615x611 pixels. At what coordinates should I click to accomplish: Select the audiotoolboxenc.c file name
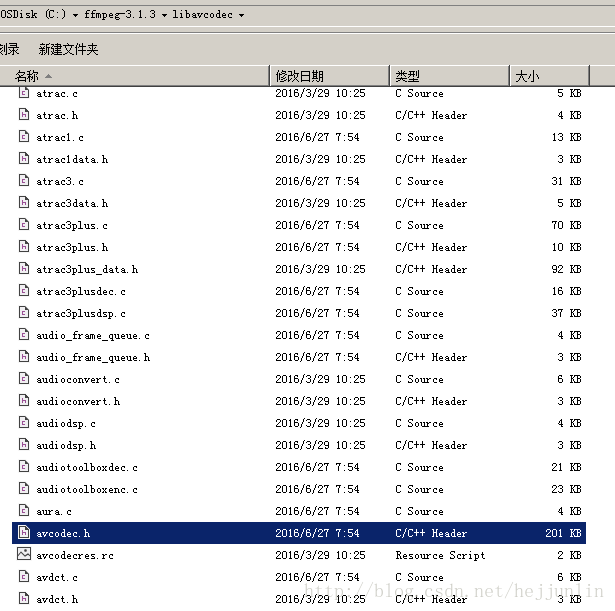coord(87,489)
